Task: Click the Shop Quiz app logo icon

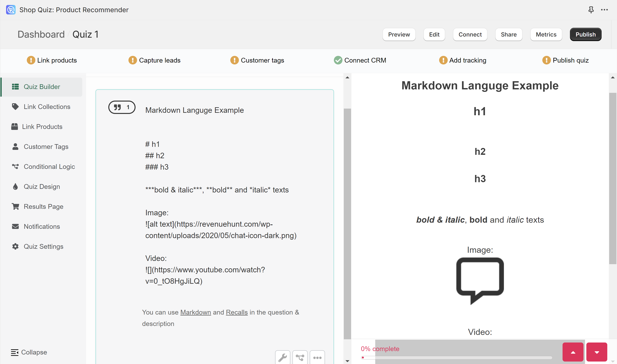Action: click(x=10, y=10)
